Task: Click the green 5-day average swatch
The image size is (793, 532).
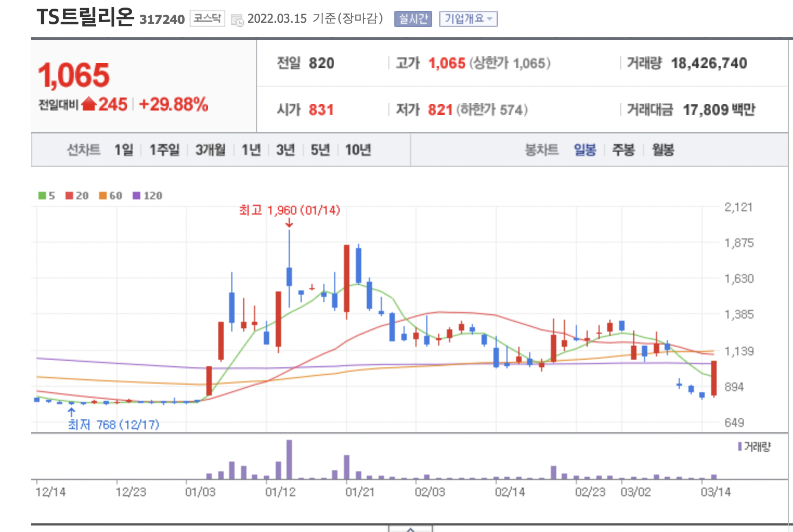Action: coord(42,196)
